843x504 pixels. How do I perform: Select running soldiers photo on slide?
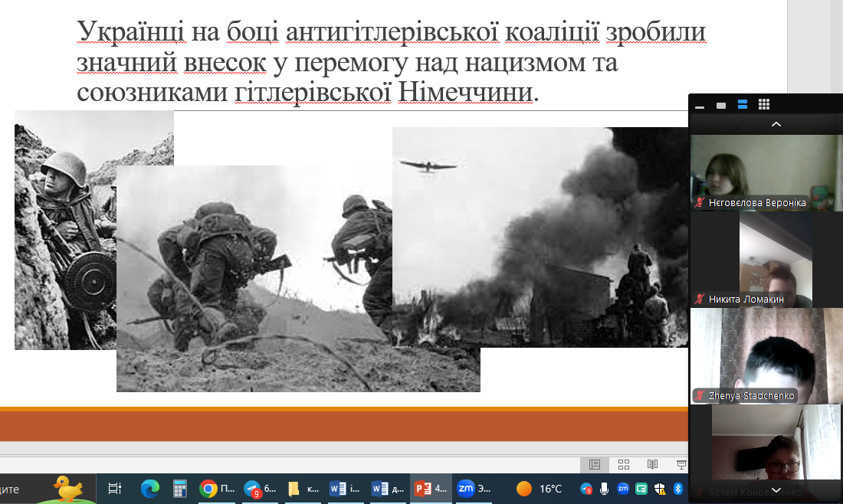[298, 278]
